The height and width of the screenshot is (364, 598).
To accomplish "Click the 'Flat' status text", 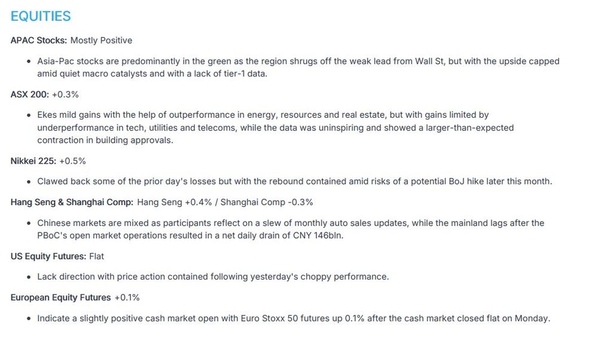I will (x=96, y=256).
